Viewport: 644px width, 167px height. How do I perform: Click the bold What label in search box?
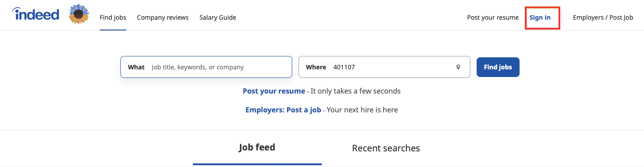136,67
